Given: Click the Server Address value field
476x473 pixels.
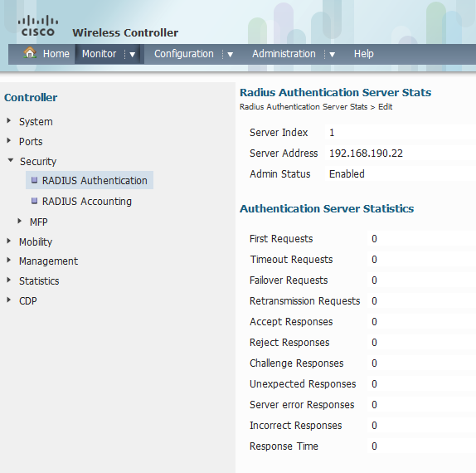Looking at the screenshot, I should [401, 154].
